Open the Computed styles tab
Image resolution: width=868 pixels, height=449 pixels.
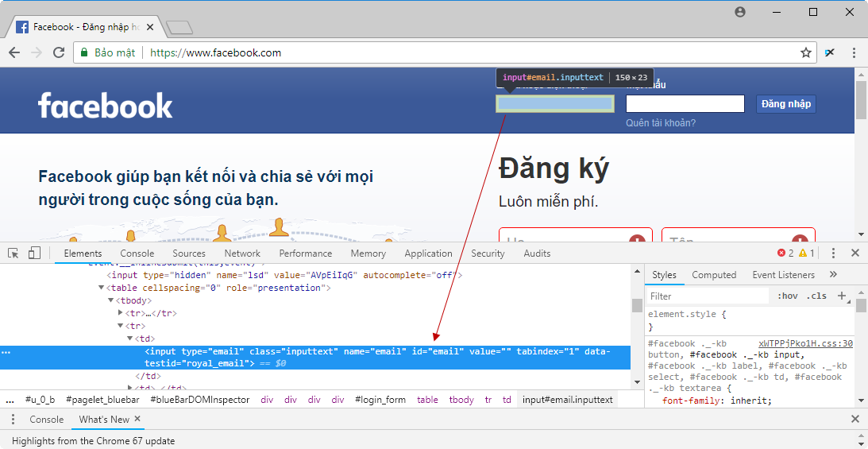[x=714, y=275]
